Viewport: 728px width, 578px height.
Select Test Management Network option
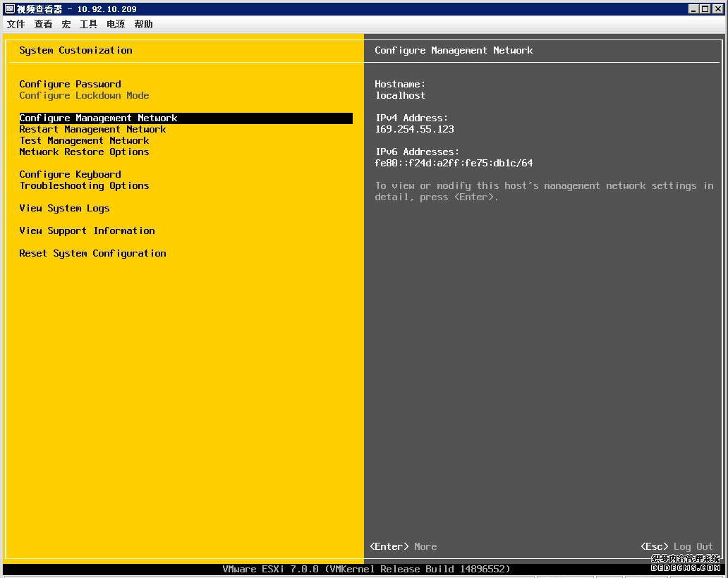coord(84,140)
